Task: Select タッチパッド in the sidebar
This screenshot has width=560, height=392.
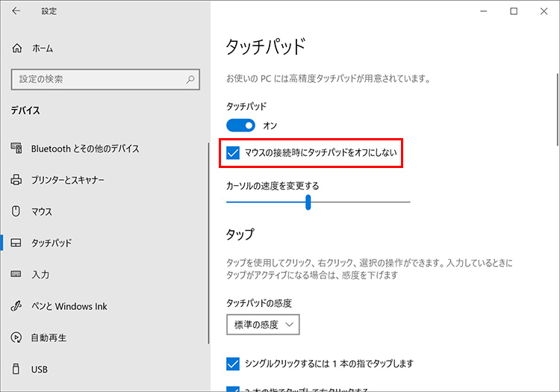Action: 51,243
